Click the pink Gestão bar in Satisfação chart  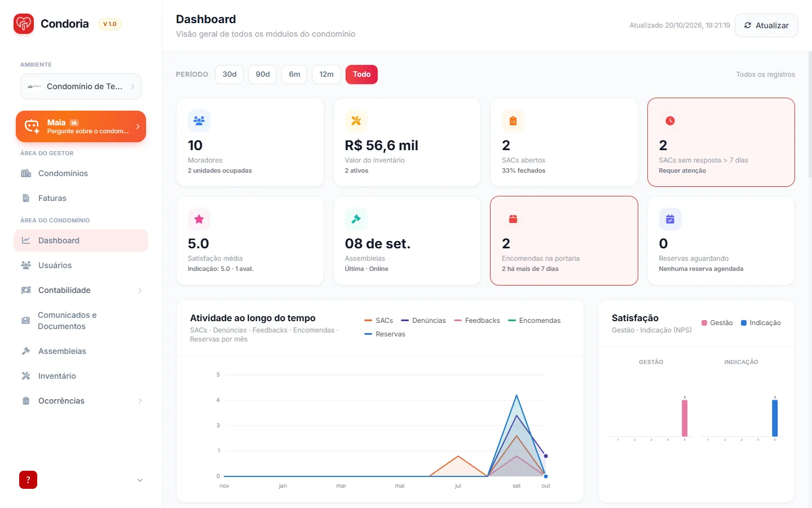685,418
